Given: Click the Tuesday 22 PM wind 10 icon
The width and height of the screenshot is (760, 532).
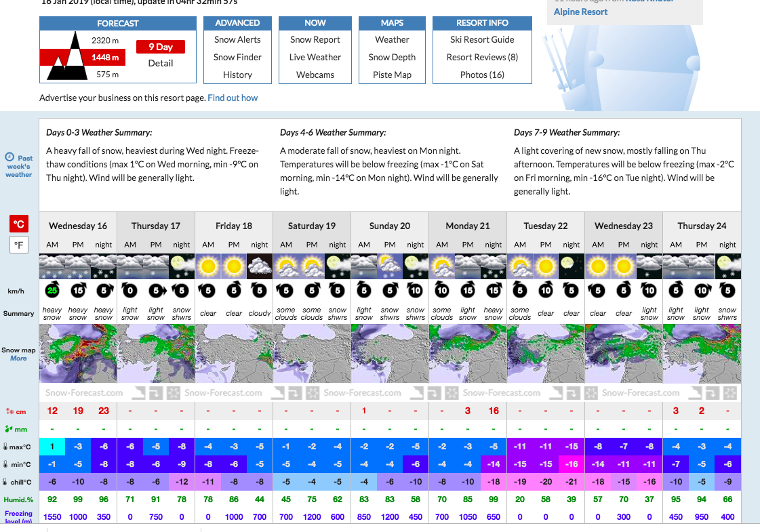Looking at the screenshot, I should click(x=546, y=290).
